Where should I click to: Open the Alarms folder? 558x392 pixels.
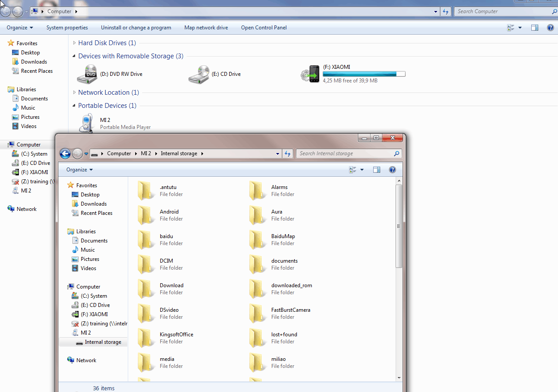(x=258, y=191)
